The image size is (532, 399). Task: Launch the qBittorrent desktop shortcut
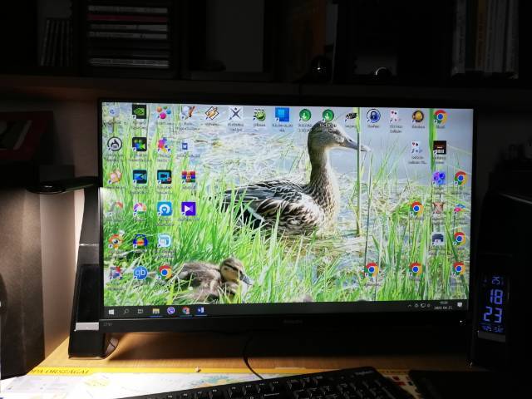pos(140,272)
